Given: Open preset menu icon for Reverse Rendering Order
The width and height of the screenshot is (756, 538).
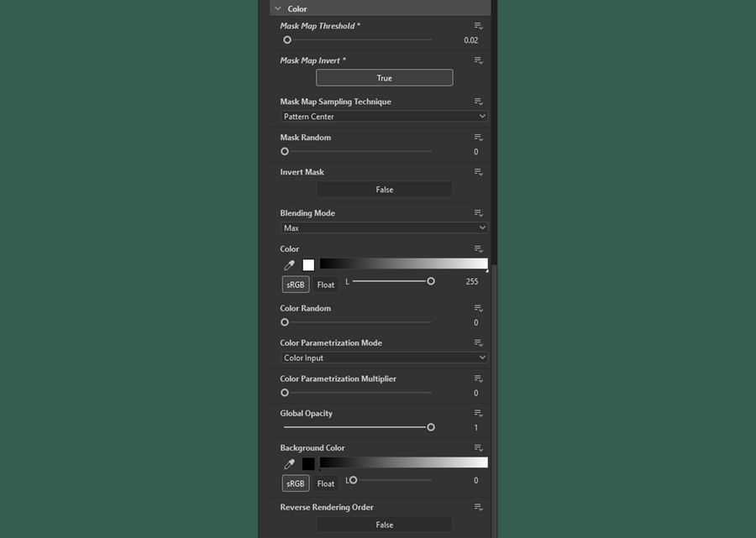Looking at the screenshot, I should [478, 507].
